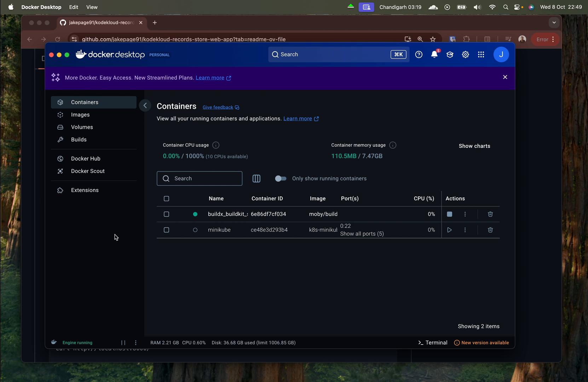The height and width of the screenshot is (382, 588).
Task: Open the Apple menu
Action: coord(11,7)
